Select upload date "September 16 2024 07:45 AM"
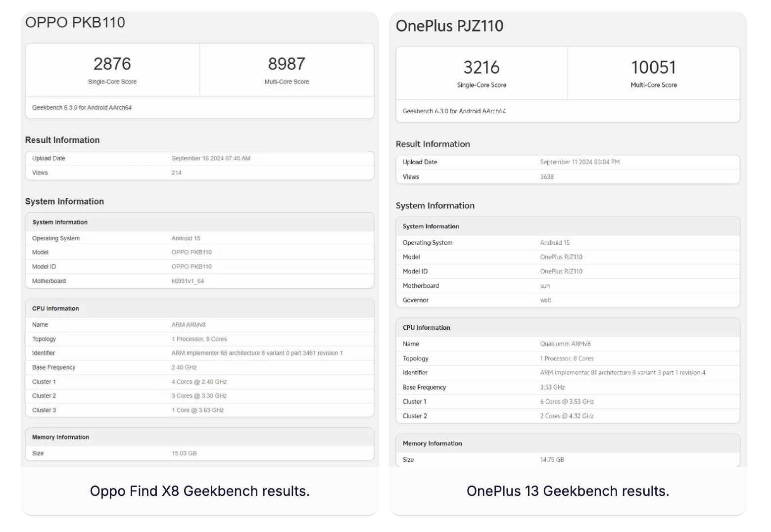The width and height of the screenshot is (771, 532). click(x=211, y=158)
